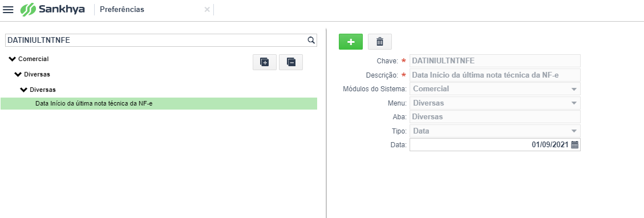Click the search magnifier icon
644x218 pixels.
click(311, 40)
